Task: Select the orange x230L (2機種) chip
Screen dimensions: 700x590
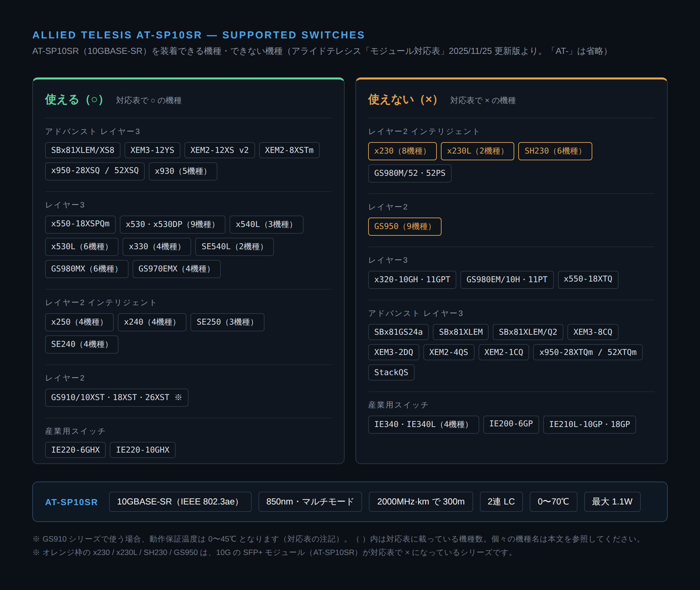Action: pos(477,151)
